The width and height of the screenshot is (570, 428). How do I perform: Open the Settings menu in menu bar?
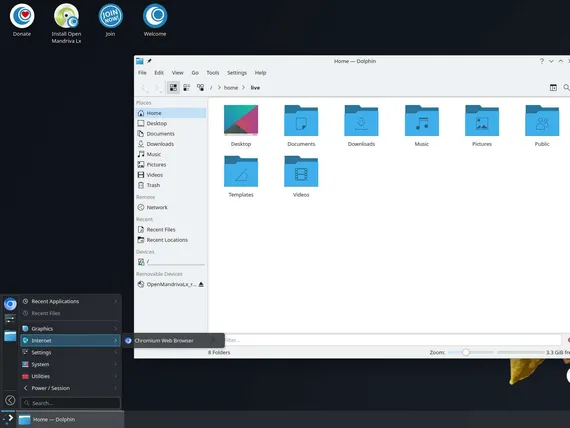pos(237,73)
